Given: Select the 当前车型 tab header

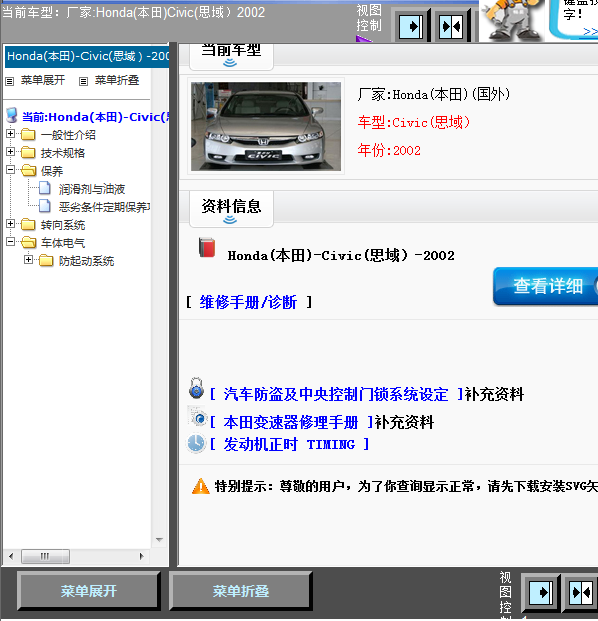Looking at the screenshot, I should click(x=231, y=56).
